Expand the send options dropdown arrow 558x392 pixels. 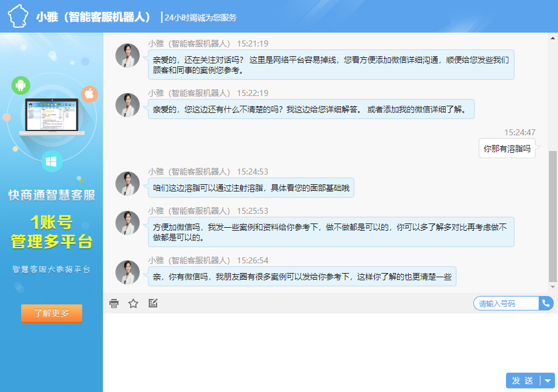pyautogui.click(x=548, y=381)
